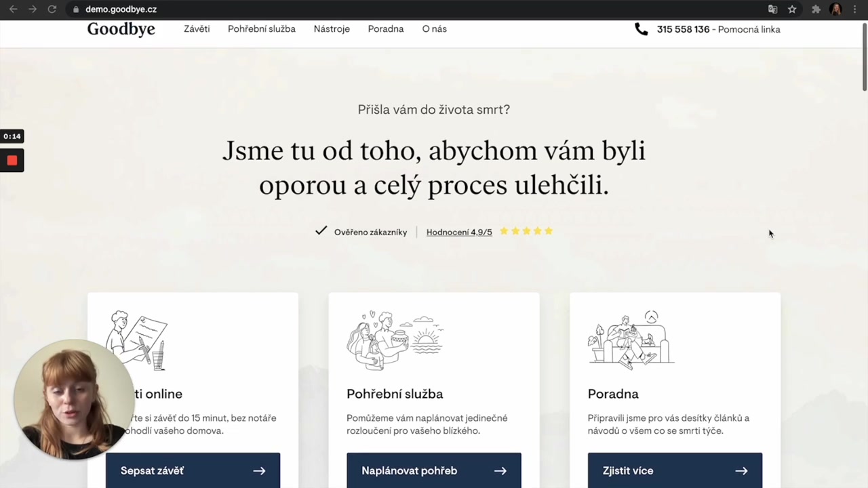This screenshot has height=488, width=868.
Task: Click arrow on Sepsat závěť button
Action: coord(259,471)
